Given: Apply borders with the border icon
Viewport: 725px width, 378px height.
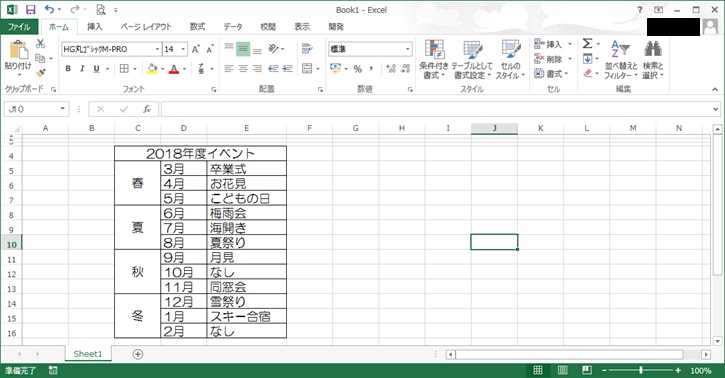Looking at the screenshot, I should coord(124,69).
